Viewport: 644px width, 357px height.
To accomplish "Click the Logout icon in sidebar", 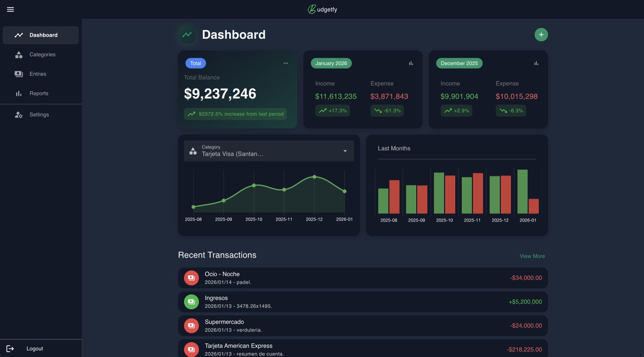I will pos(10,349).
